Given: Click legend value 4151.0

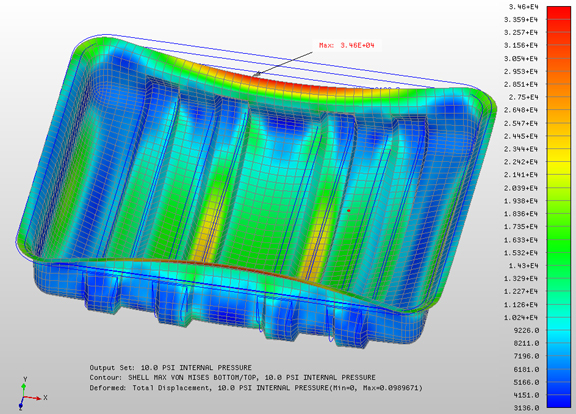Looking at the screenshot, I should point(526,395).
